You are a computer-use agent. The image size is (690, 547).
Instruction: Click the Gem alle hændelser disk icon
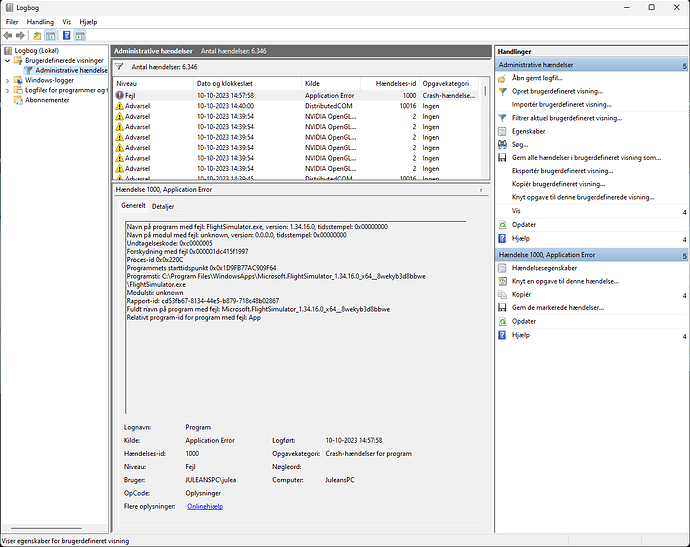pyautogui.click(x=502, y=158)
